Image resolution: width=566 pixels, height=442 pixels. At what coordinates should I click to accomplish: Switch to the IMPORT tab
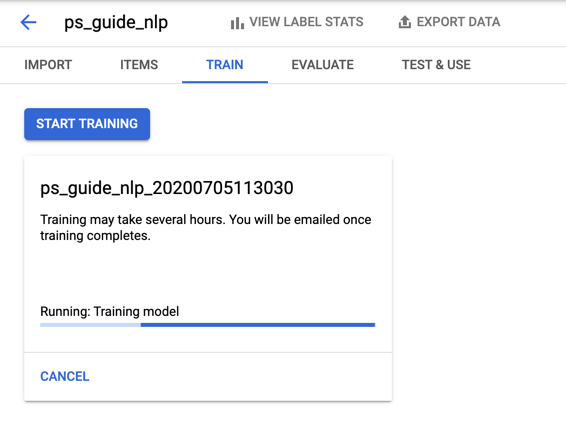click(48, 65)
